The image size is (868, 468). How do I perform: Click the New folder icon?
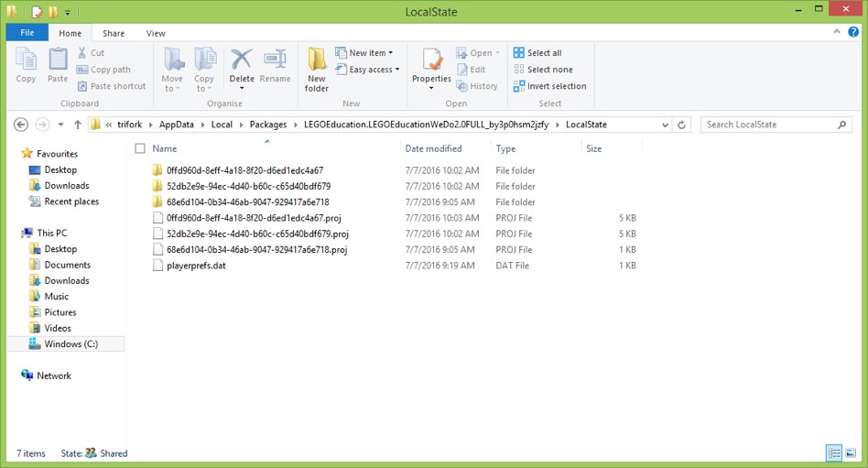(317, 60)
